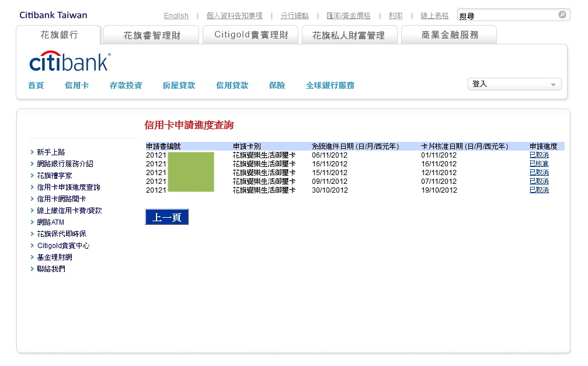Click 已取消 status for 06/11/2012 application

(539, 155)
